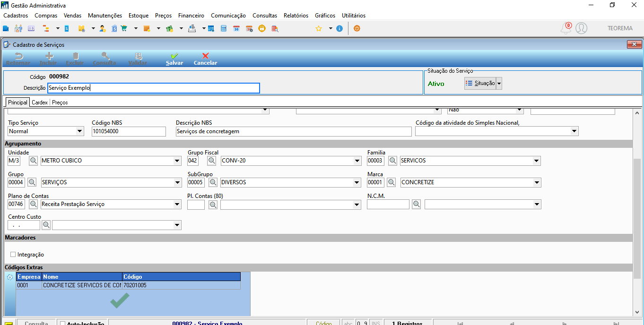Expand the Centro Custo dropdown
Screen dimensions: 644x325
[x=177, y=225]
